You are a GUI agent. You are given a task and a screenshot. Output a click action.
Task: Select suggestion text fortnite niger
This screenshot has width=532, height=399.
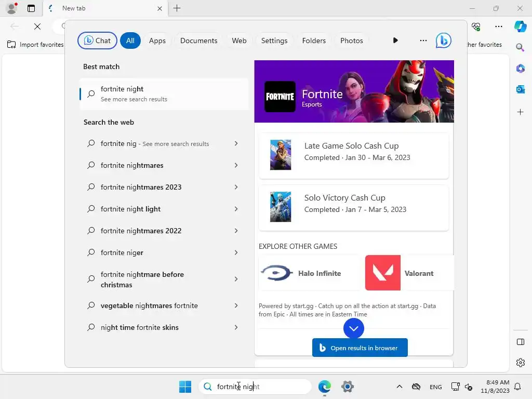coord(122,252)
